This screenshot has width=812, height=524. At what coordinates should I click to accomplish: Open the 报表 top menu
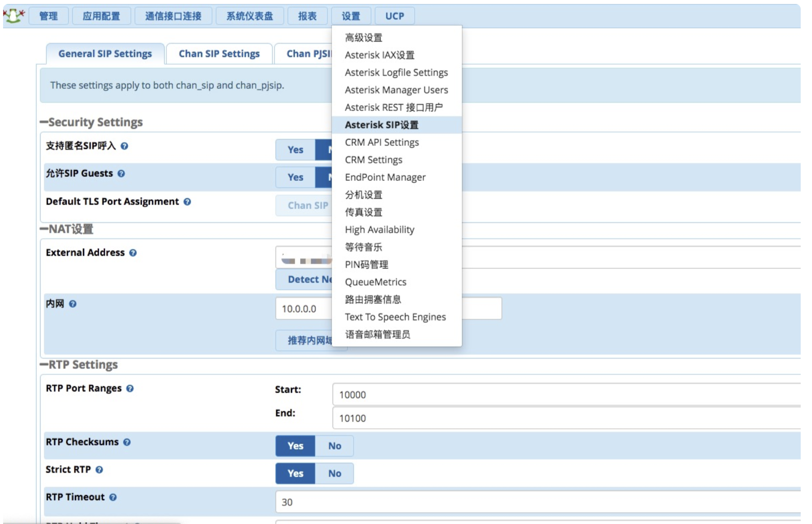point(307,16)
